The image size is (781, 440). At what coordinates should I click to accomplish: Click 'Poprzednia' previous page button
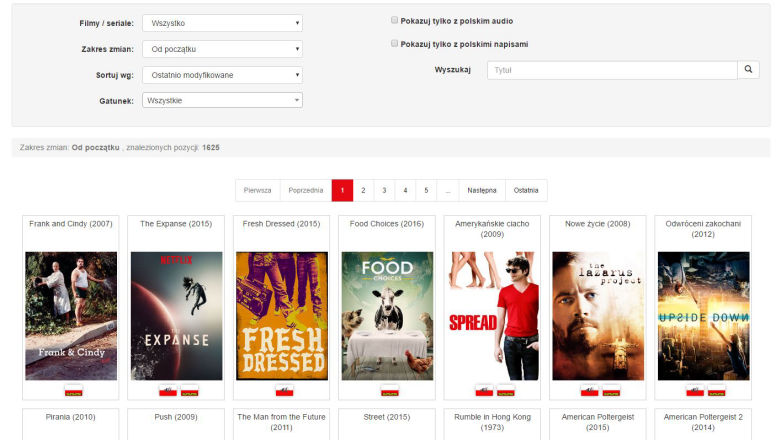click(306, 190)
